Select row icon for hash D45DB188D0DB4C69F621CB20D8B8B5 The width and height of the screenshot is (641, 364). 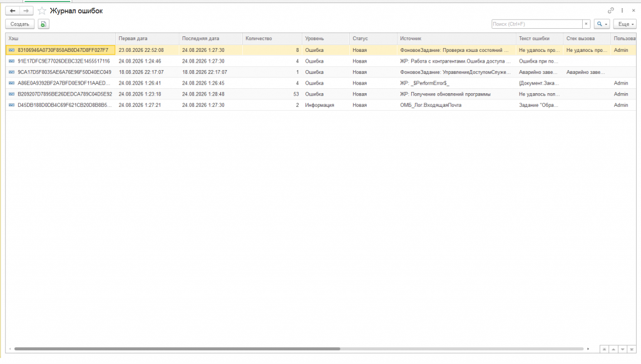click(11, 106)
